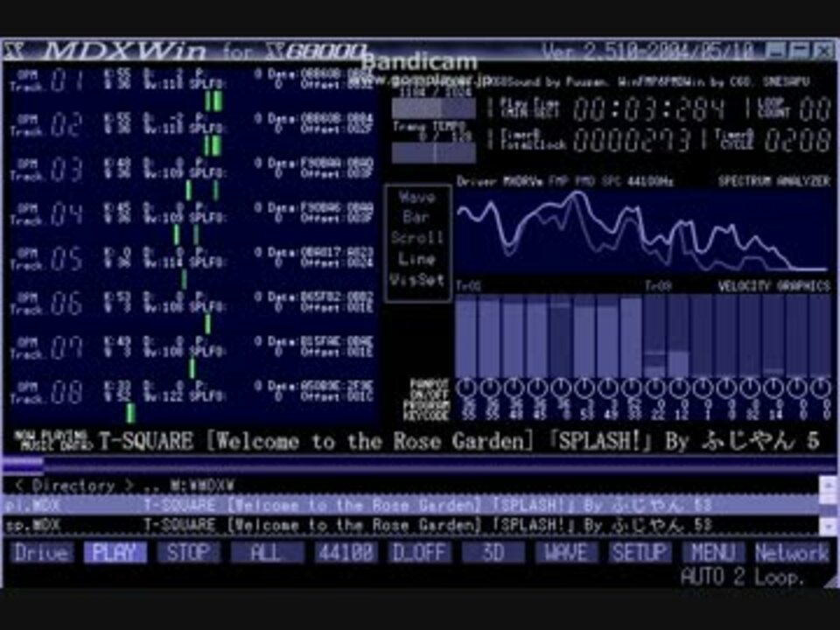Click the Trans TEMPO slider bar
Image resolution: width=840 pixels, height=630 pixels.
(x=433, y=153)
